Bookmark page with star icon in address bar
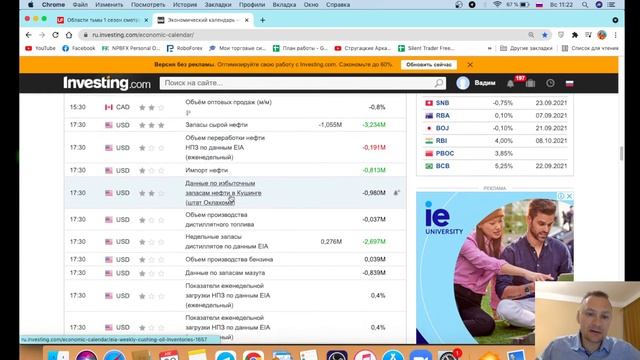The height and width of the screenshot is (360, 640). point(544,35)
